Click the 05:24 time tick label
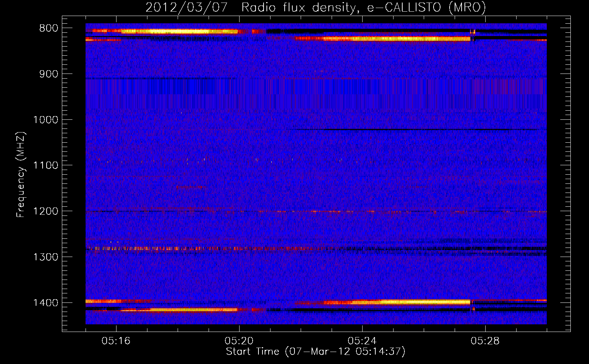 (362, 341)
